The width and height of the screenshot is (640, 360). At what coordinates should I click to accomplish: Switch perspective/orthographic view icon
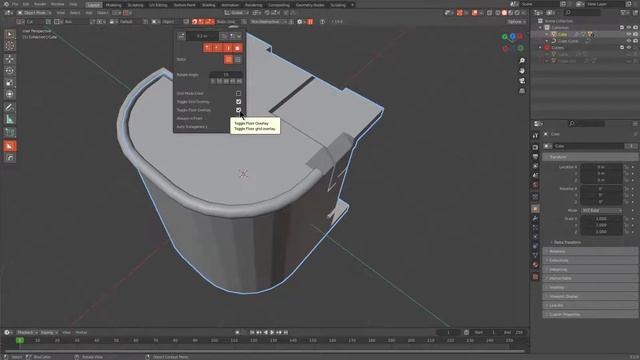(522, 91)
